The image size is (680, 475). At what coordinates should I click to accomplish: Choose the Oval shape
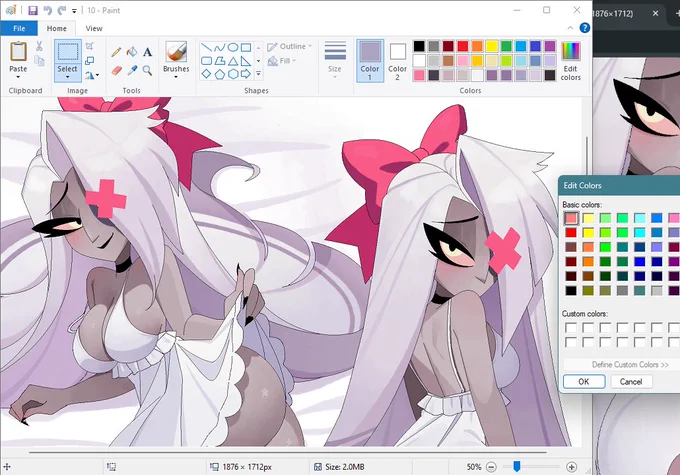(x=233, y=47)
